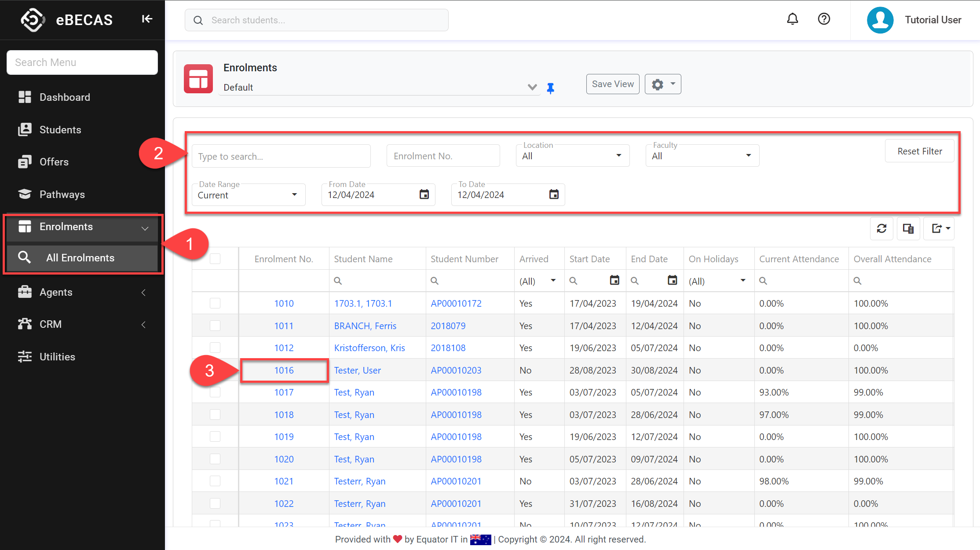Click the Search Menu field
The image size is (980, 550).
(82, 62)
